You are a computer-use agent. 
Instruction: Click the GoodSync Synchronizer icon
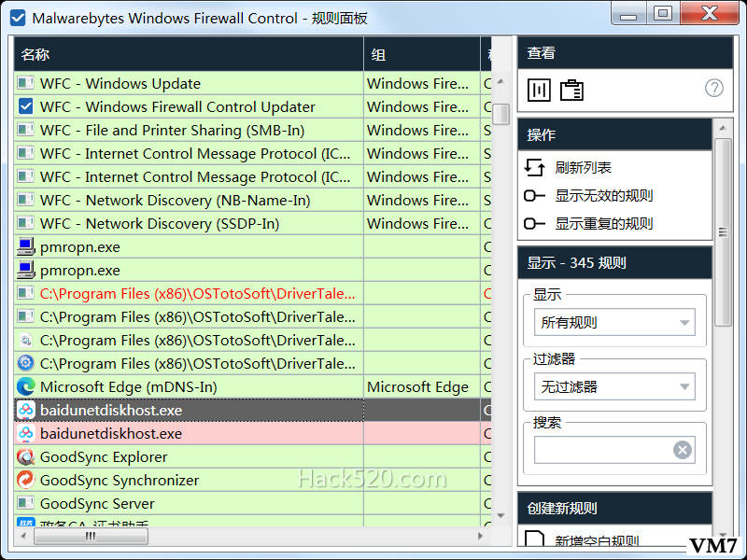[x=26, y=480]
